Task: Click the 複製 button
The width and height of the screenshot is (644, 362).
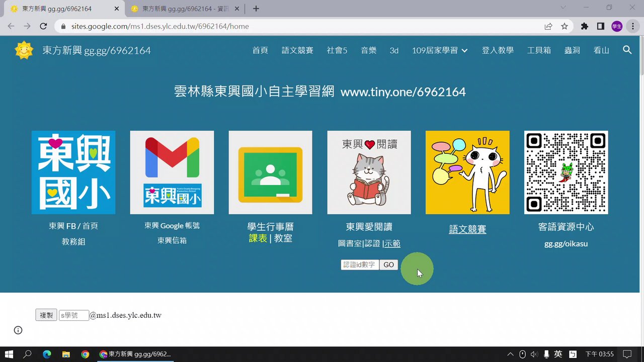Action: coord(46,315)
